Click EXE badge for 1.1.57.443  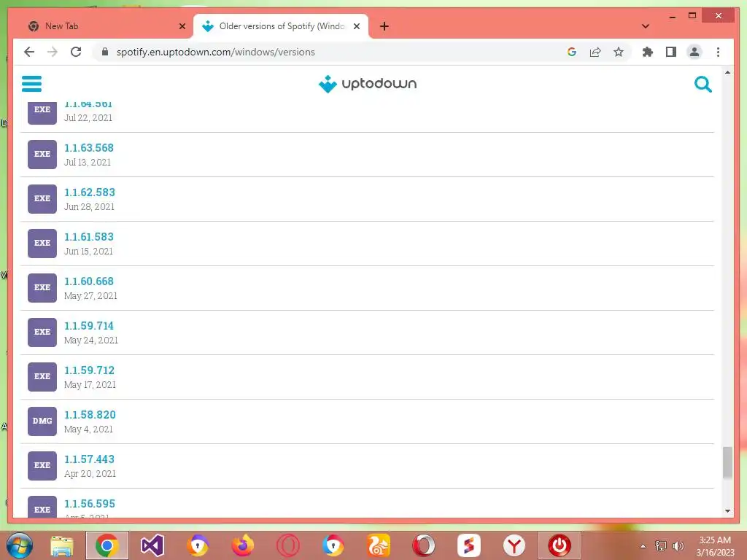(x=42, y=465)
